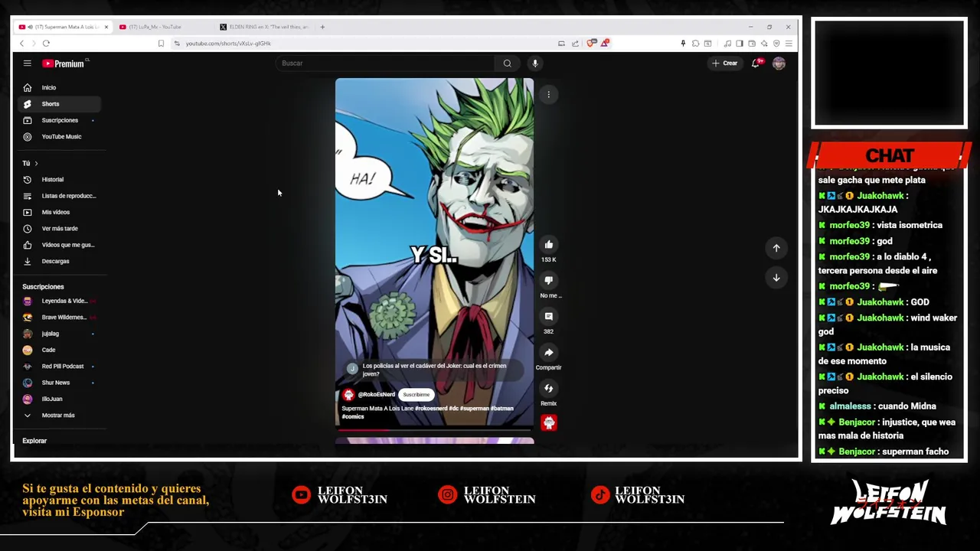The height and width of the screenshot is (551, 980).
Task: Share the Short via Compartir
Action: [x=548, y=353]
